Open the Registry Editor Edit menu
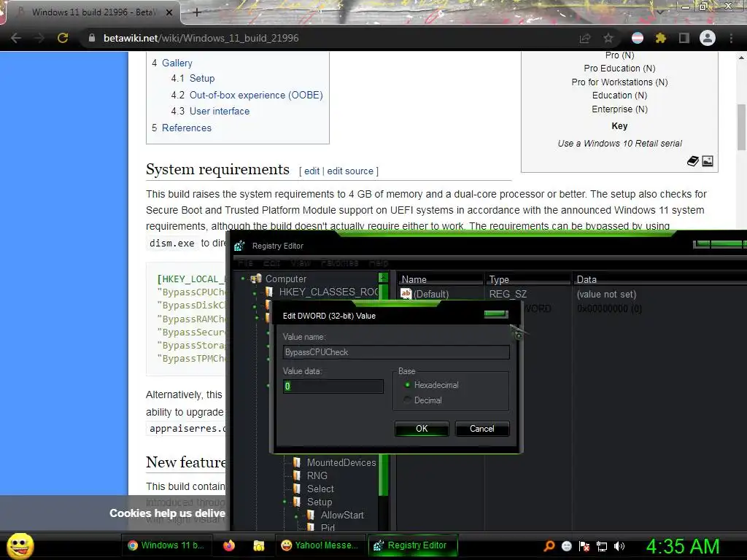Viewport: 747px width, 560px height. pos(271,262)
